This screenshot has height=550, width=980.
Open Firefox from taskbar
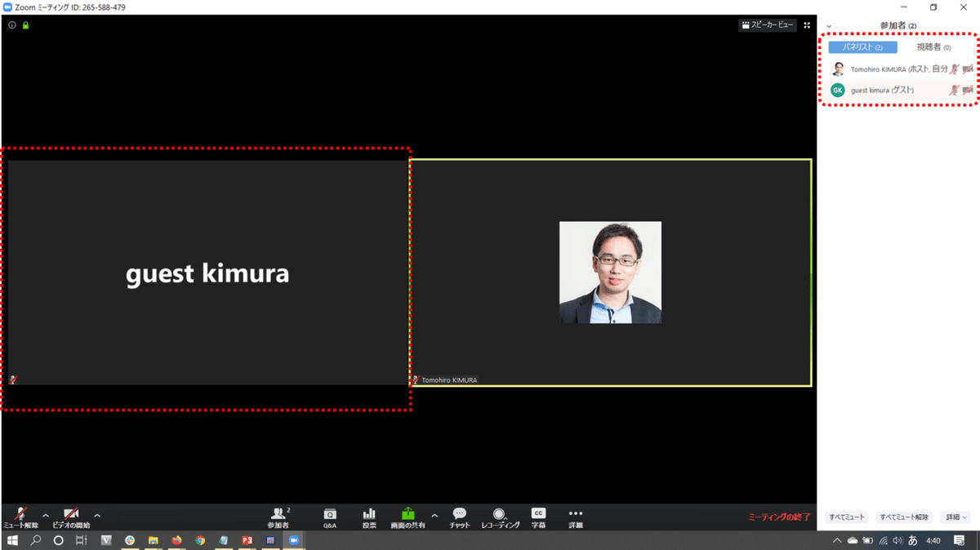[176, 540]
